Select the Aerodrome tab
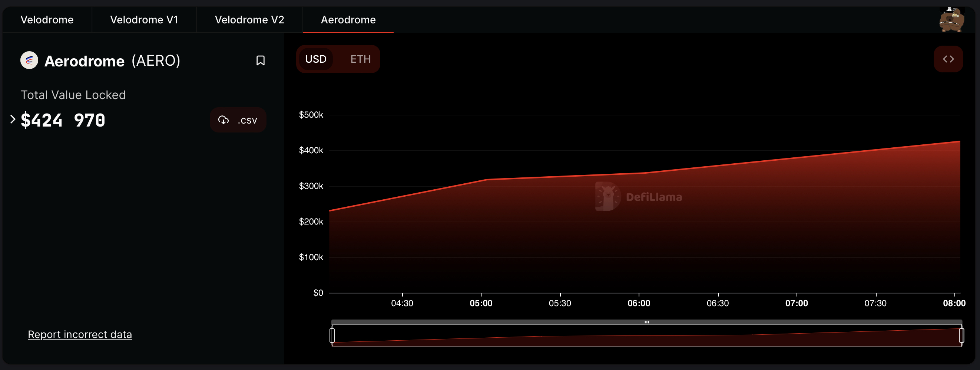The image size is (980, 370). [x=348, y=20]
